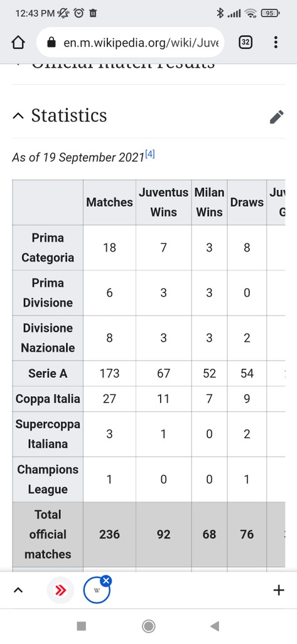Tap the Coppa Italia row header

[x=48, y=399]
